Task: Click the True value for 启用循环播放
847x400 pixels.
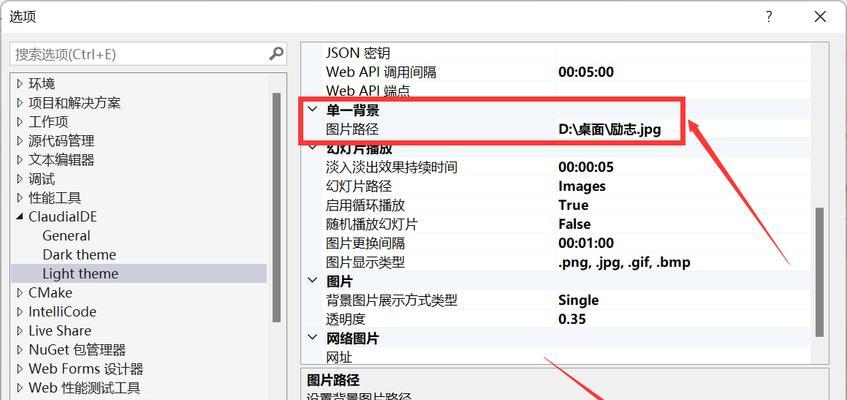Action: (x=573, y=205)
